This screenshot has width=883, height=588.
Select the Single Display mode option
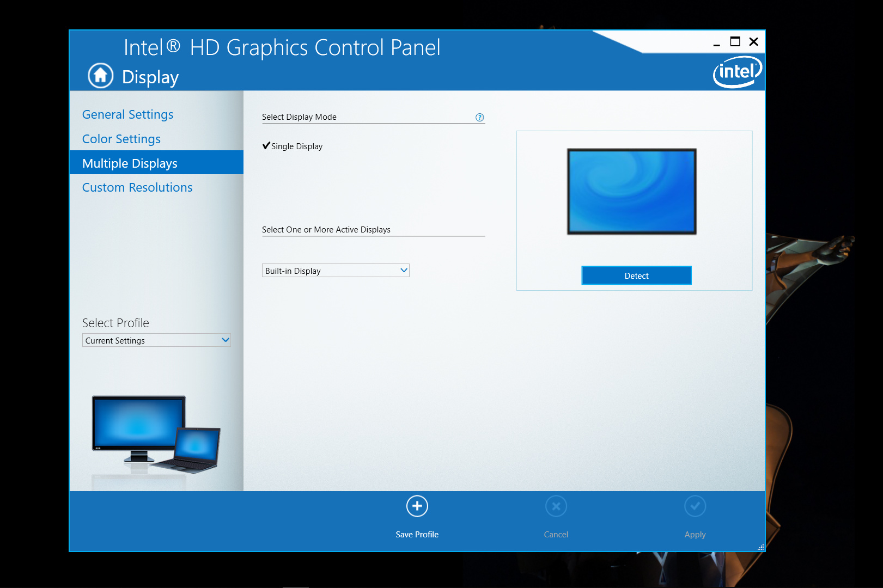pos(293,146)
